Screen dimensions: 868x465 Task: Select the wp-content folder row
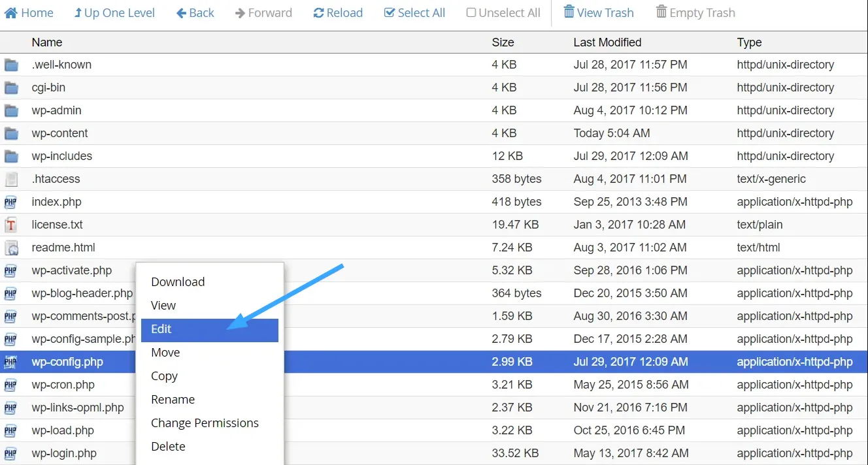click(x=60, y=133)
